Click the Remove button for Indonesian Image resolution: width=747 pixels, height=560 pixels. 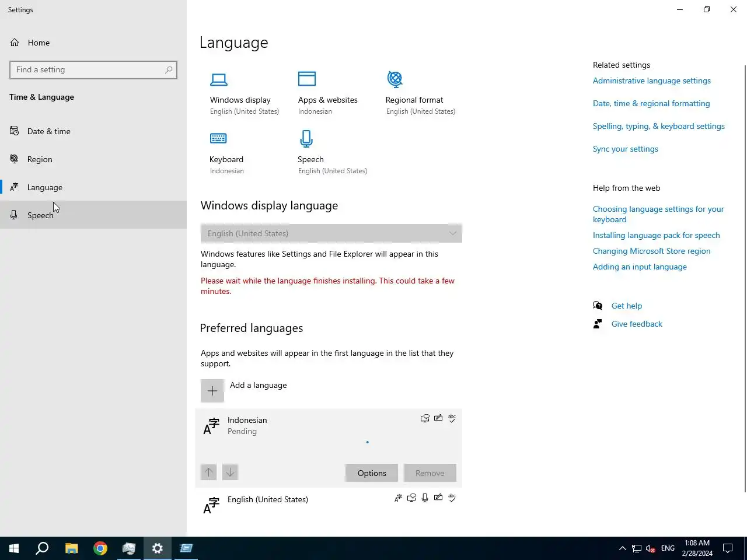coord(430,473)
